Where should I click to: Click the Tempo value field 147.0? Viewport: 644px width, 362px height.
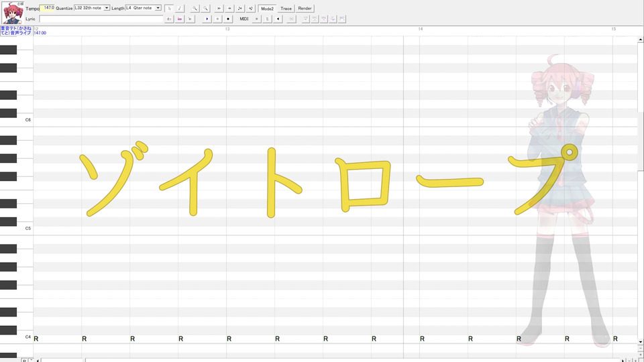point(47,8)
